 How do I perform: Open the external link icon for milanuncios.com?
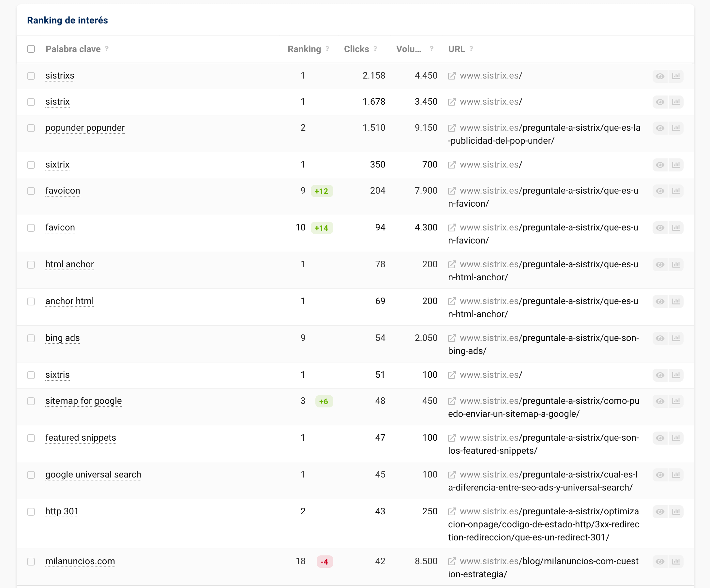[x=452, y=561]
